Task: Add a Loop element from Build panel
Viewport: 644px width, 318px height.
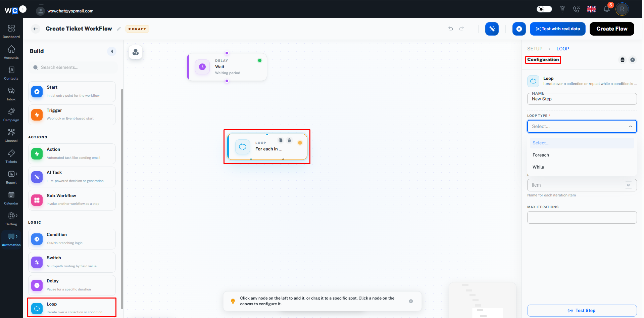Action: [x=72, y=308]
